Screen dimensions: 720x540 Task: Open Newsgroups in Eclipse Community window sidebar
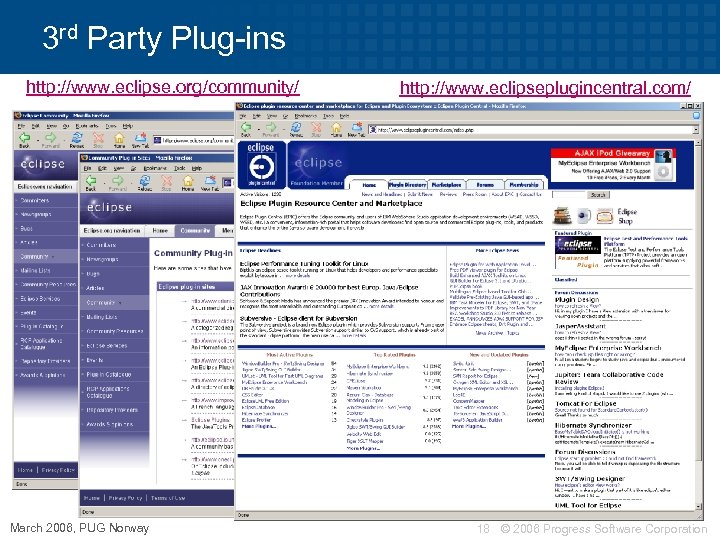[x=35, y=214]
